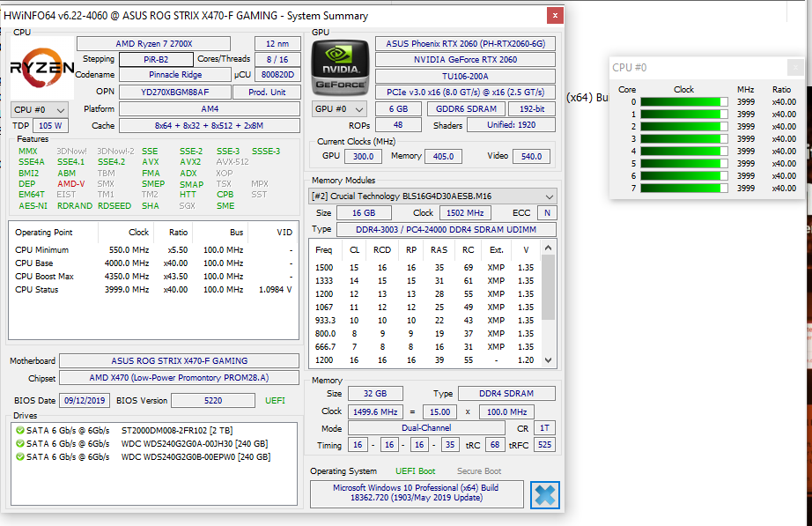Click the memory timings scrollbar thumb
The image size is (812, 526).
coord(549,287)
